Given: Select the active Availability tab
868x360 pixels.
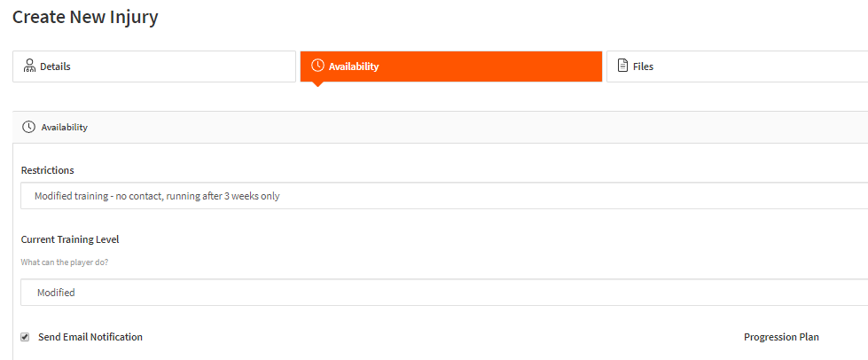Looking at the screenshot, I should pos(451,67).
